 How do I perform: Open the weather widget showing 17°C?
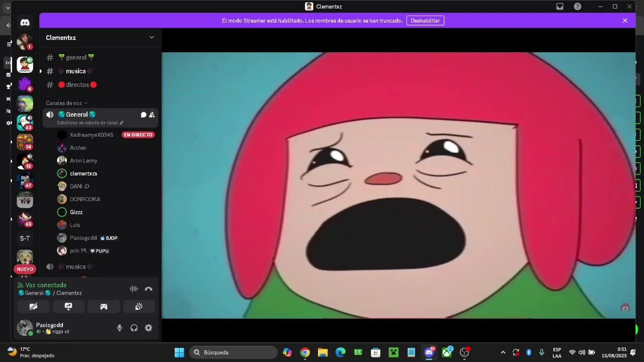click(x=30, y=352)
